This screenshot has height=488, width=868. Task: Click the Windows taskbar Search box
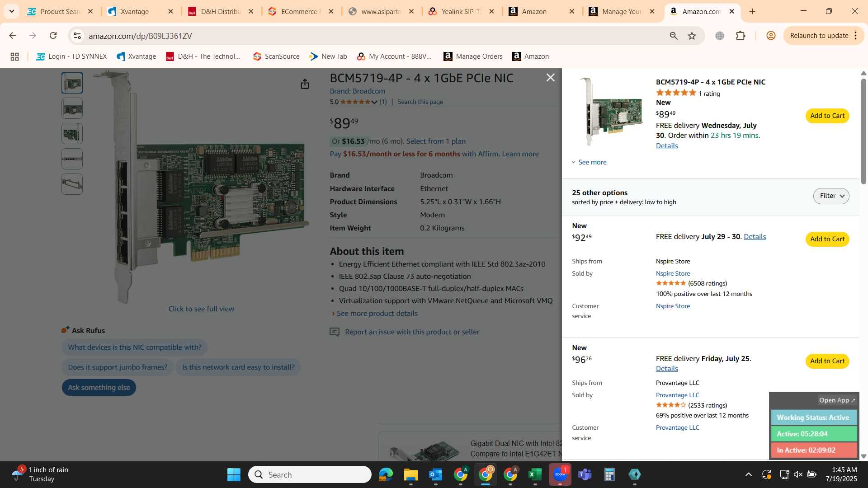(310, 474)
